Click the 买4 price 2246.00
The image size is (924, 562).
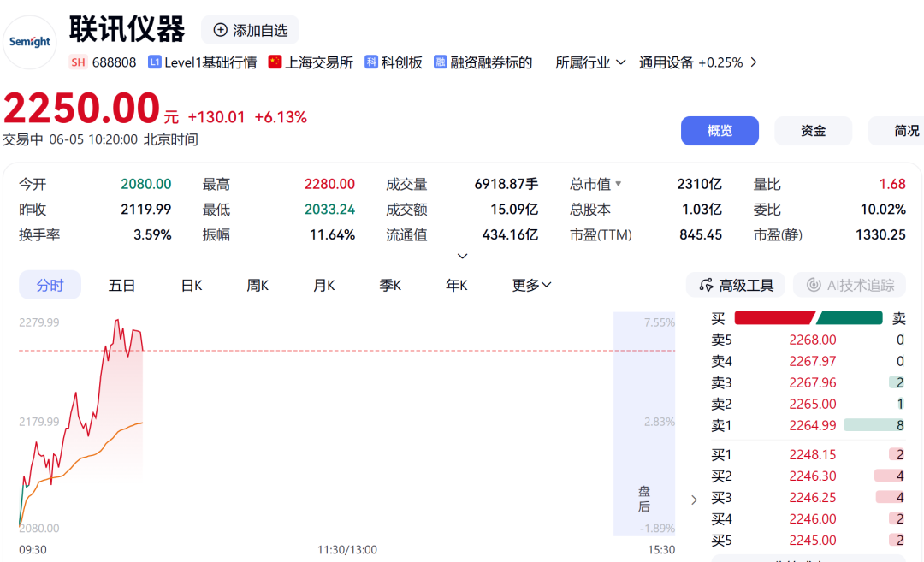(x=813, y=519)
